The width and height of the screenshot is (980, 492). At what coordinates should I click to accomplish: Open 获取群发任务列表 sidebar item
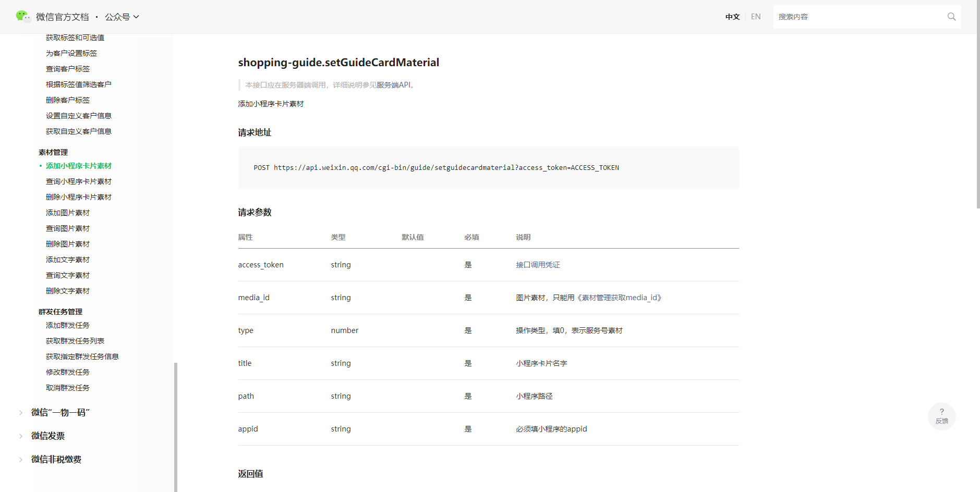tap(75, 341)
